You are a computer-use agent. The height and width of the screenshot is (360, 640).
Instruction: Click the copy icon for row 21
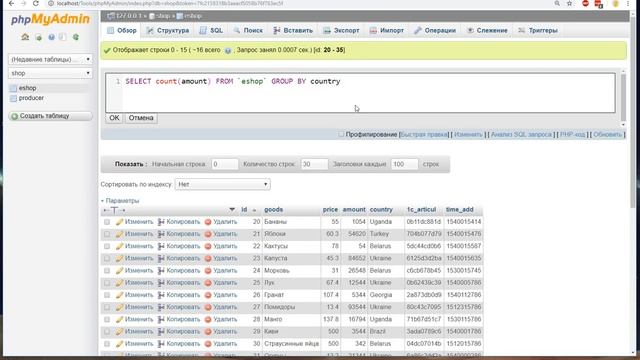(x=161, y=234)
